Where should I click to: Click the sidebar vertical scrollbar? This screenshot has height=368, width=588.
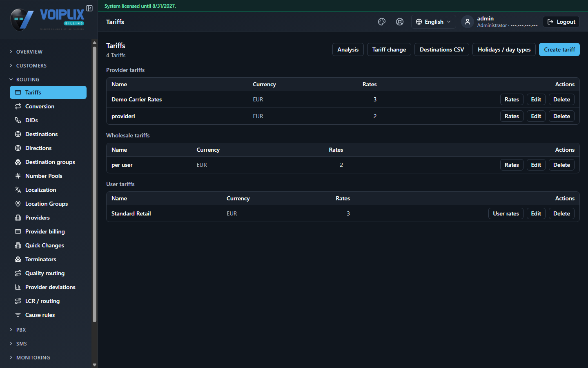94,184
